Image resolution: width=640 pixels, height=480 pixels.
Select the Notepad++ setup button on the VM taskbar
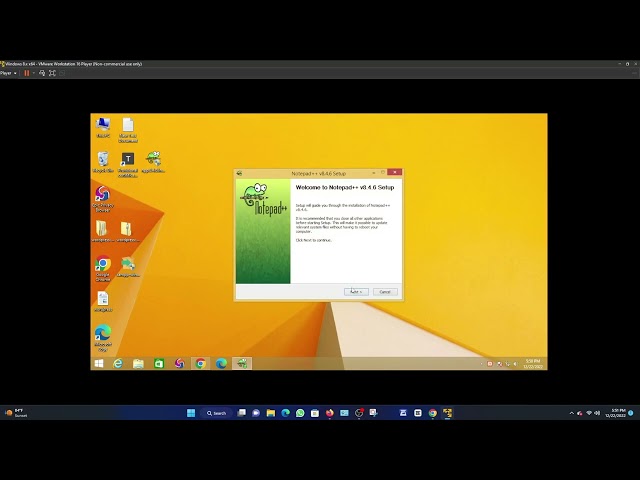(242, 363)
